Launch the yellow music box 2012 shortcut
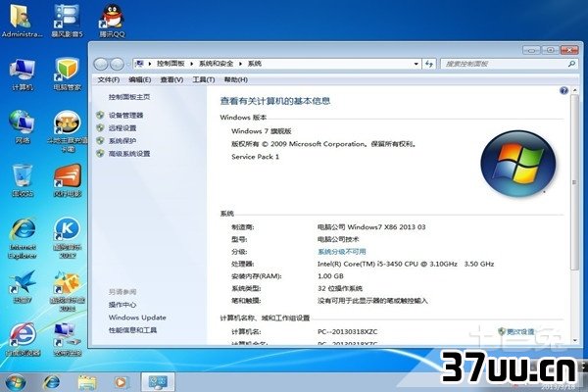The width and height of the screenshot is (588, 392). (x=67, y=291)
